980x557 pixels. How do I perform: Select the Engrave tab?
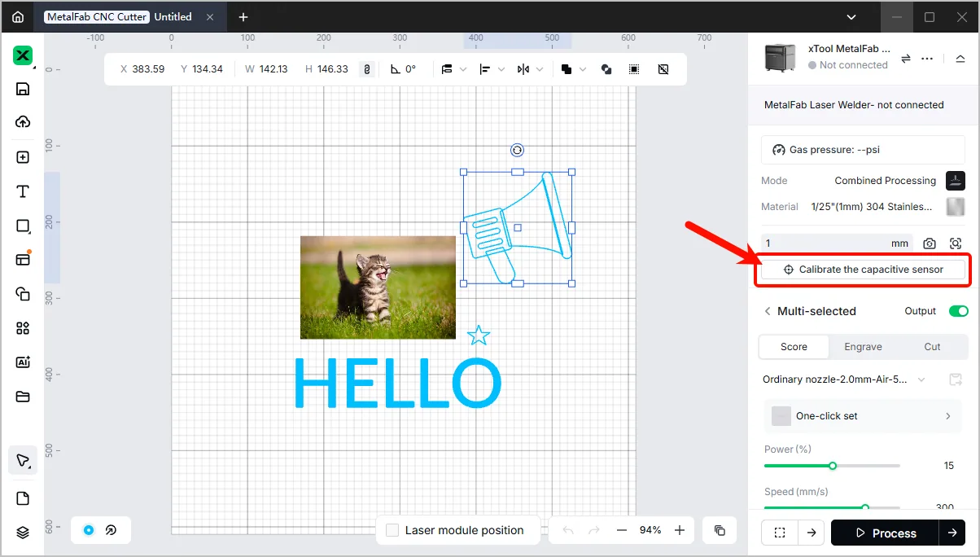[x=863, y=347]
